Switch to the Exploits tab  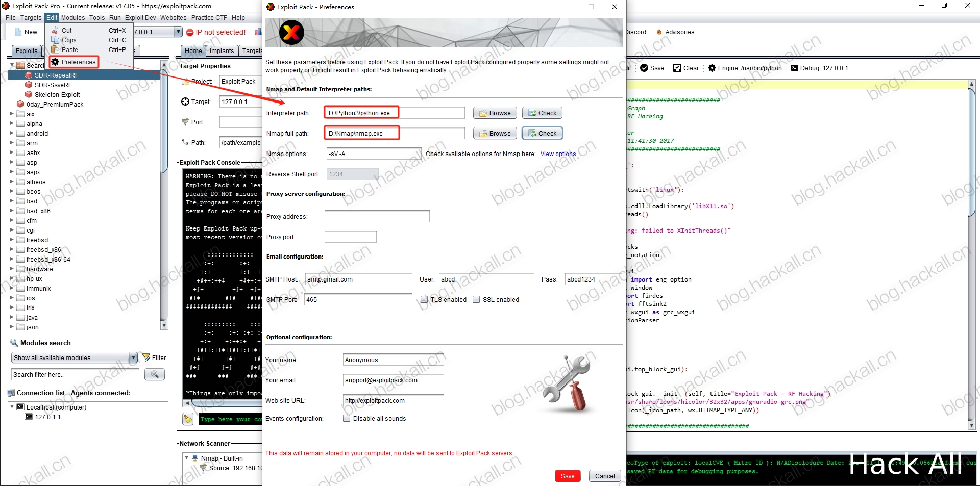pyautogui.click(x=27, y=51)
